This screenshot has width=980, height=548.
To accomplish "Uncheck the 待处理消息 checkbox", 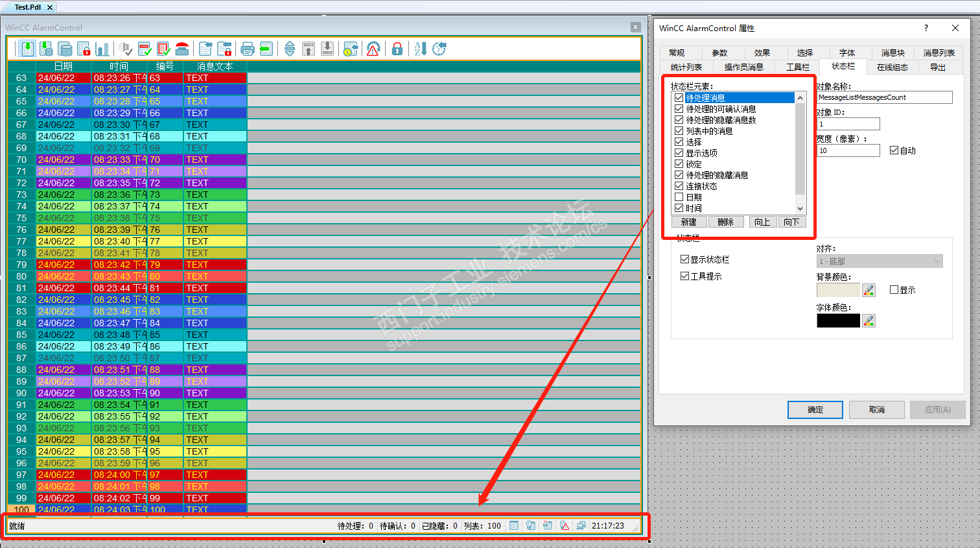I will pos(679,98).
